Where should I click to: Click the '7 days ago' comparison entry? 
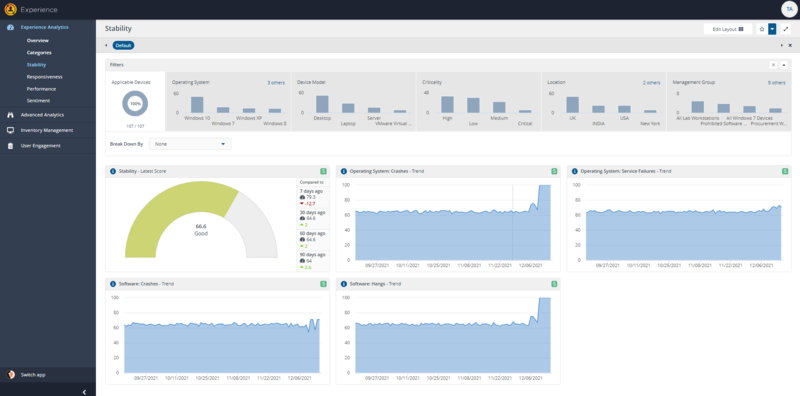click(312, 197)
